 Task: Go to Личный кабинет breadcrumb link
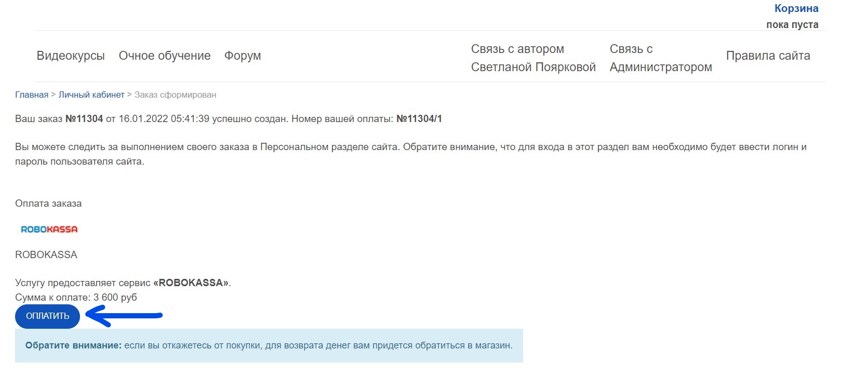[91, 95]
